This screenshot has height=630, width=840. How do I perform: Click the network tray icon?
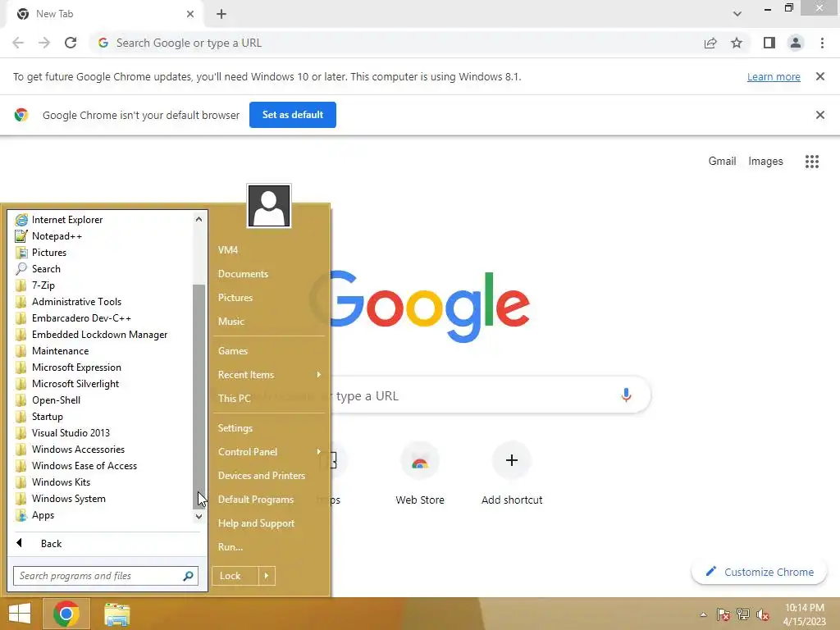point(743,614)
